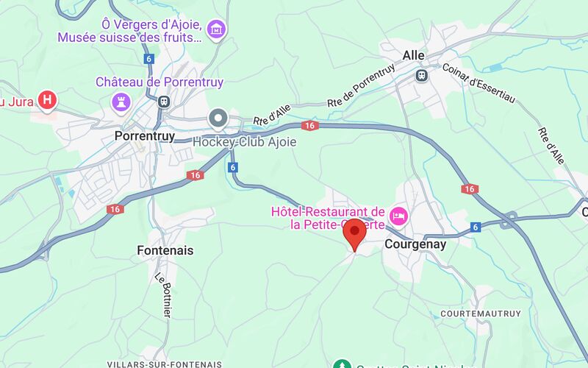The height and width of the screenshot is (368, 588).
Task: Open the Hôtel-Restaurant de la Petite label
Action: tap(328, 218)
